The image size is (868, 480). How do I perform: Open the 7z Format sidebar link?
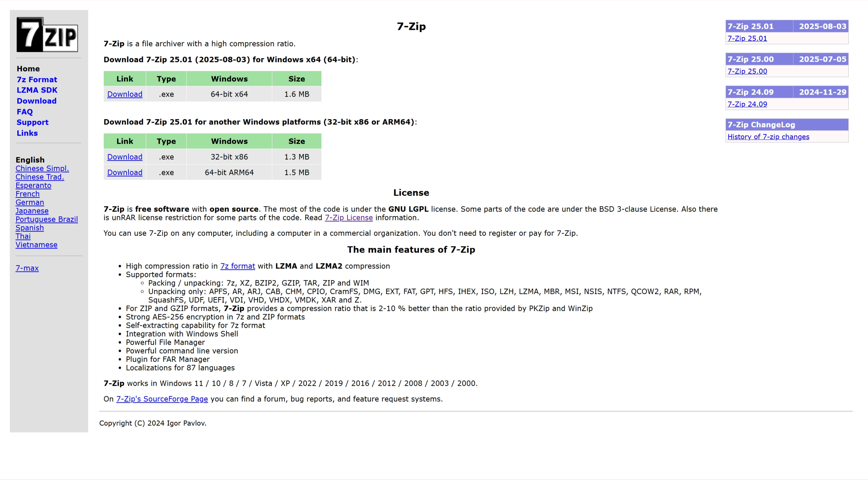pos(37,79)
